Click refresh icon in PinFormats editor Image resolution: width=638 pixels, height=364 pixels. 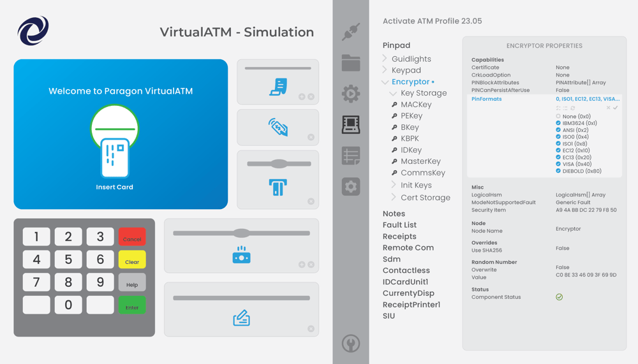point(572,108)
